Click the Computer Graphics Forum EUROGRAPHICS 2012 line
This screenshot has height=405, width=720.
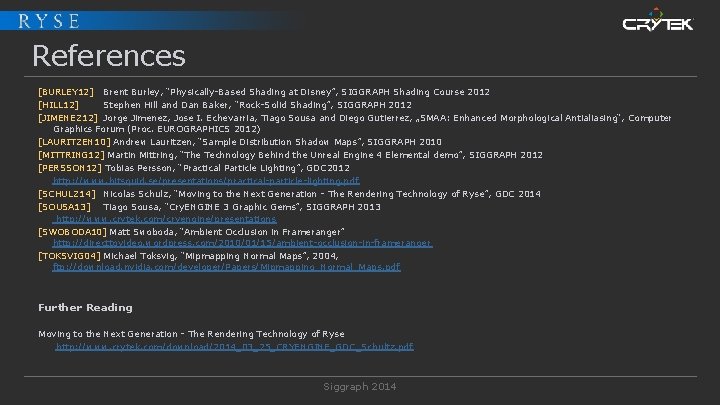157,129
